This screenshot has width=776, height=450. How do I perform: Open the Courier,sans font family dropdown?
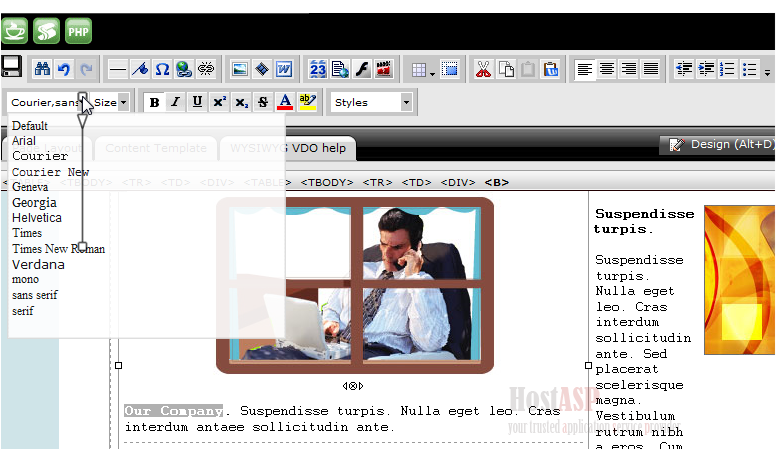48,102
